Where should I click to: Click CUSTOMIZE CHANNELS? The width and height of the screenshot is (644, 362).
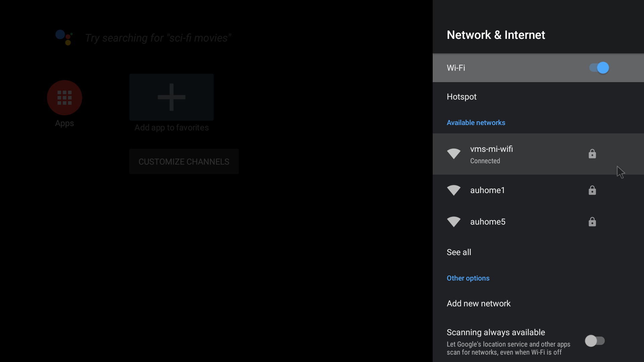coord(183,161)
